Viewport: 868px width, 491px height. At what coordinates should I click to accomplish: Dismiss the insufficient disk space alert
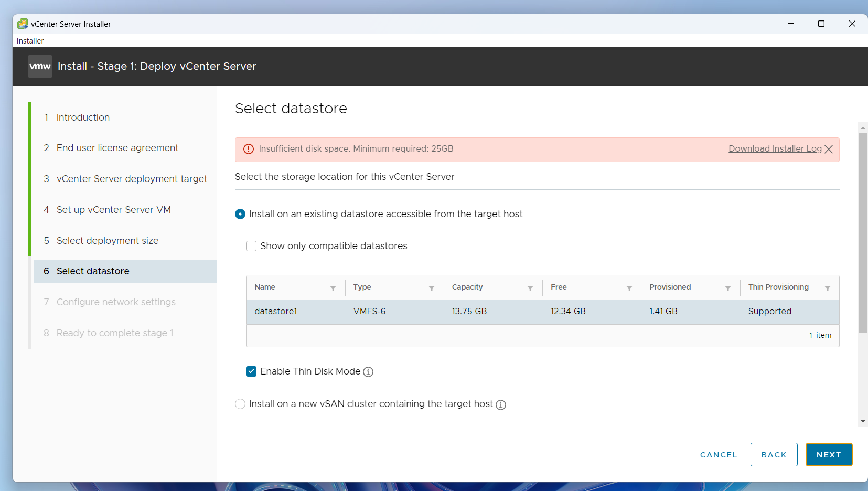pos(829,149)
